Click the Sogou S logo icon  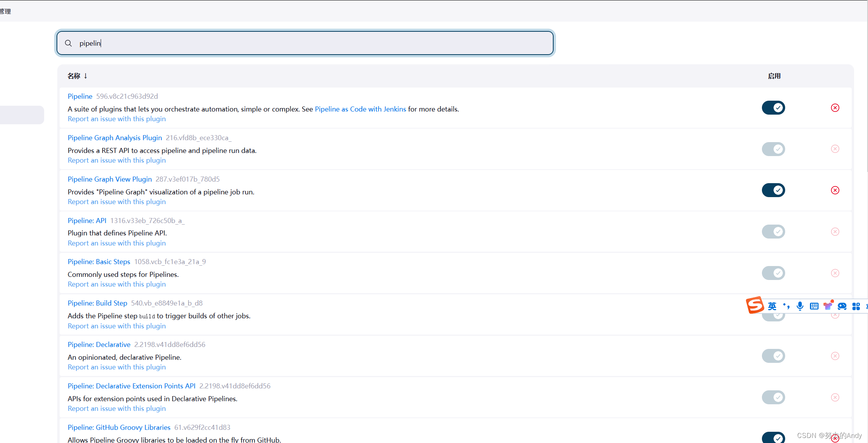click(x=755, y=305)
